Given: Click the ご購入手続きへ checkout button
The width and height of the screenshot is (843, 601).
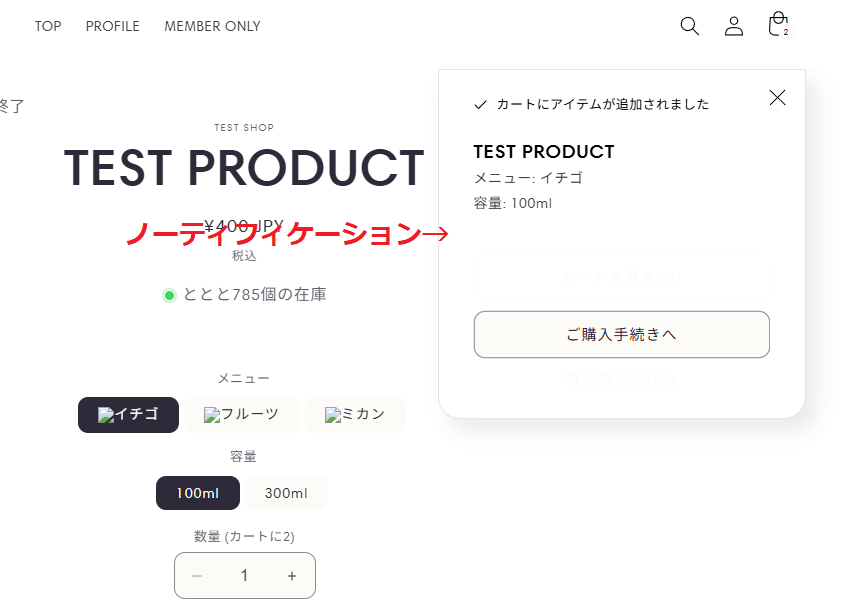Looking at the screenshot, I should (621, 334).
